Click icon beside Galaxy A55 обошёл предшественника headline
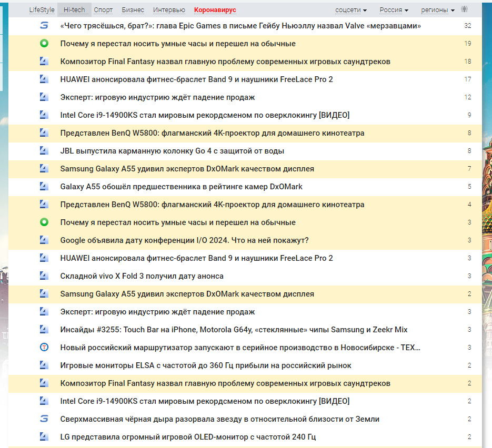 (44, 186)
